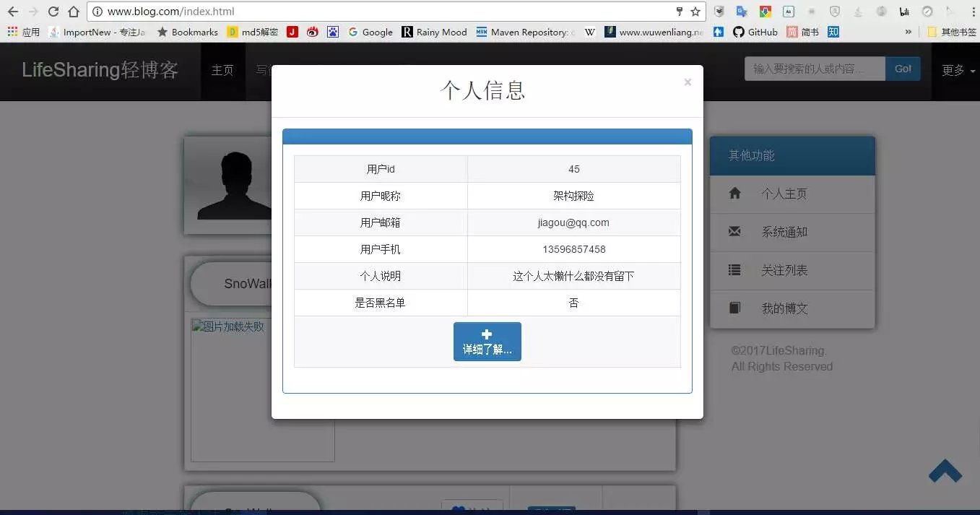
Task: Click the scroll-to-top chevron arrow
Action: 945,471
